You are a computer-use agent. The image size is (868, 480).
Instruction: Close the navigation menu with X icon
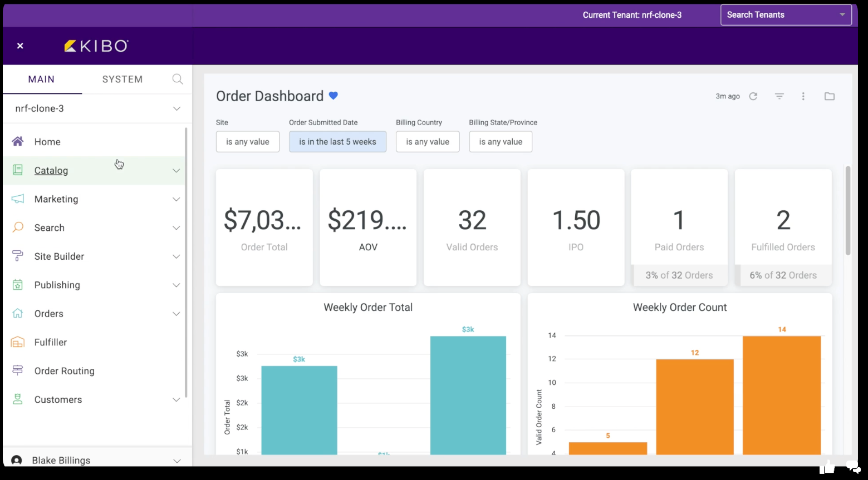click(20, 46)
